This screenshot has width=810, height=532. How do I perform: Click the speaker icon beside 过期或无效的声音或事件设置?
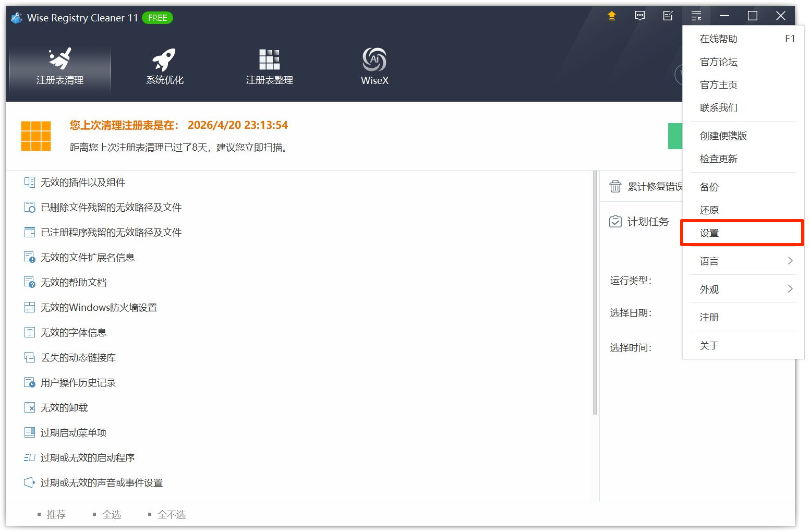(x=30, y=483)
